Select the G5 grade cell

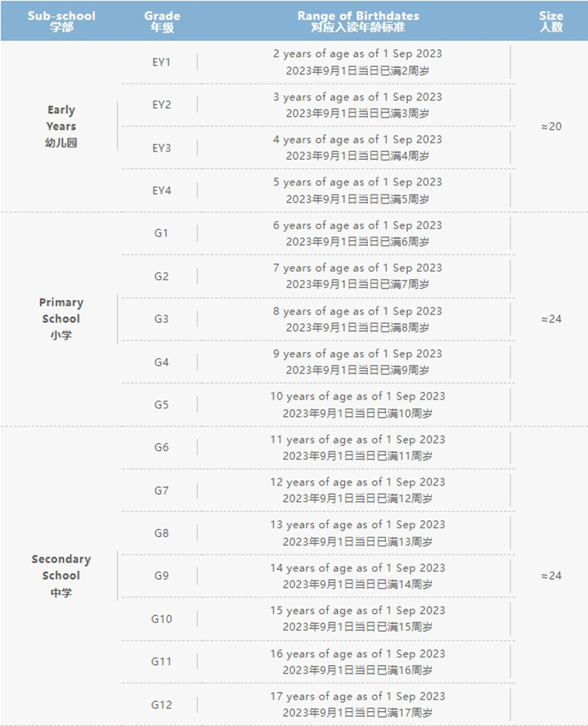pyautogui.click(x=161, y=405)
